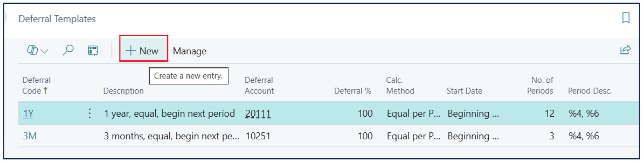
Task: Open the Manage menu
Action: coord(189,52)
